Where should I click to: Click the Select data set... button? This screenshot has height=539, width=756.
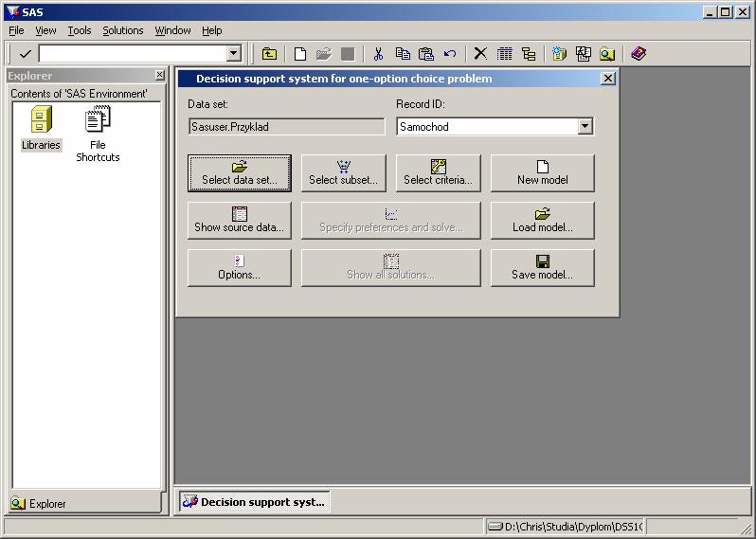click(x=240, y=173)
